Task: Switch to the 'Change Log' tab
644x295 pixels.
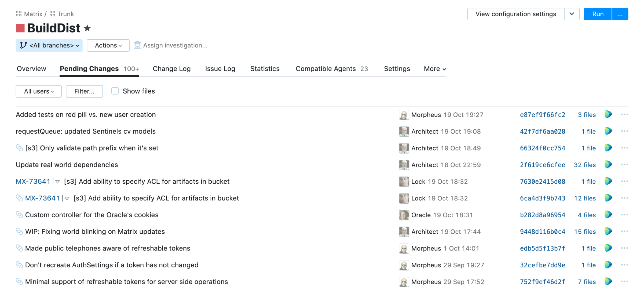Action: click(172, 69)
